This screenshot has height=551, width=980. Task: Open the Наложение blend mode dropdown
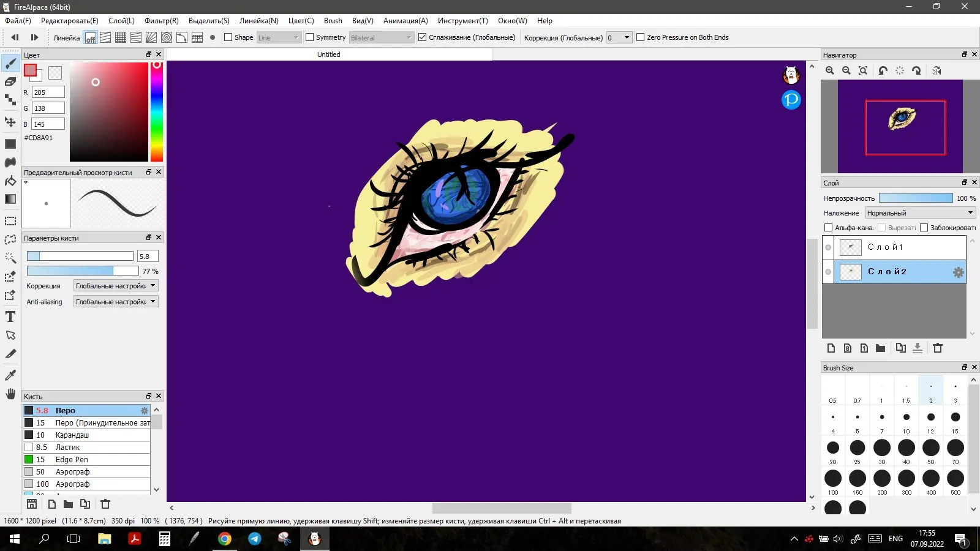(x=920, y=213)
